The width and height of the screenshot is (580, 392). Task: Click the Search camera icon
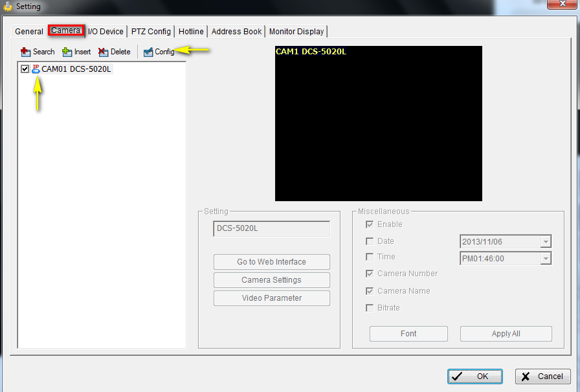tap(25, 52)
